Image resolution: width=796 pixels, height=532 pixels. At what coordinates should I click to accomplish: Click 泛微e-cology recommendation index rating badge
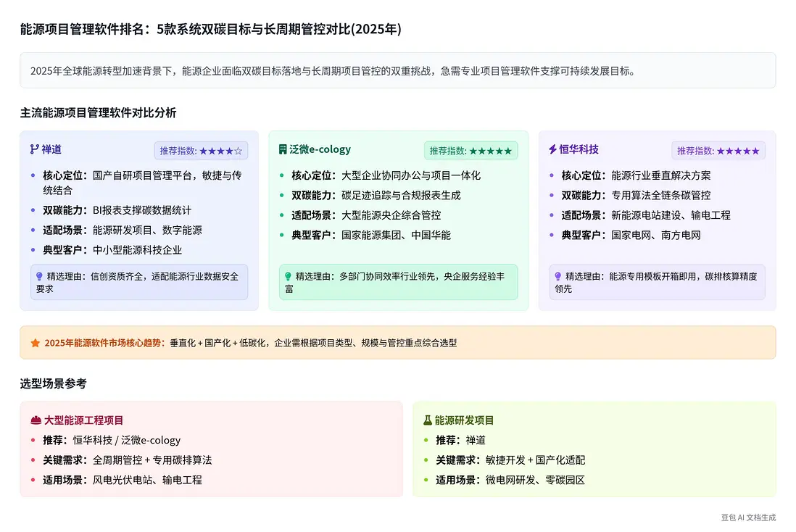(470, 151)
